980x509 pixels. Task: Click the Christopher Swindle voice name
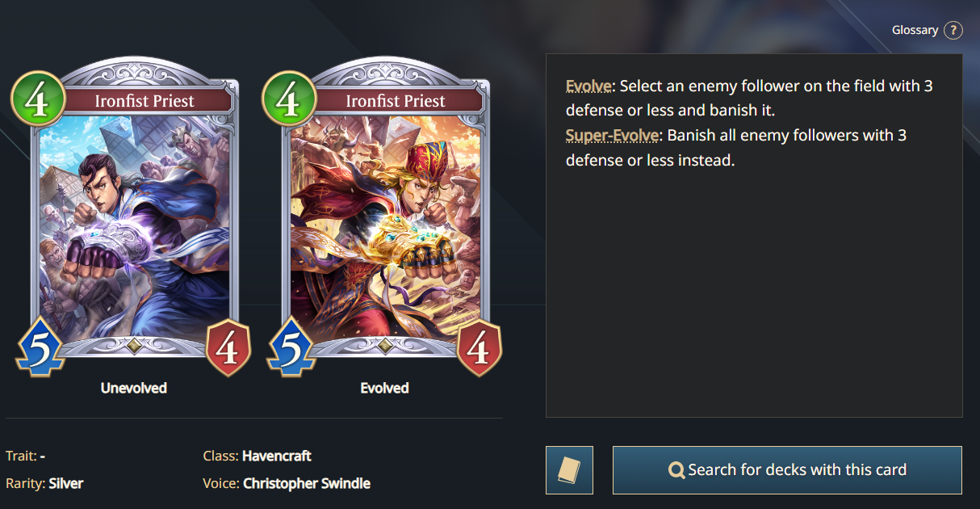tap(307, 483)
